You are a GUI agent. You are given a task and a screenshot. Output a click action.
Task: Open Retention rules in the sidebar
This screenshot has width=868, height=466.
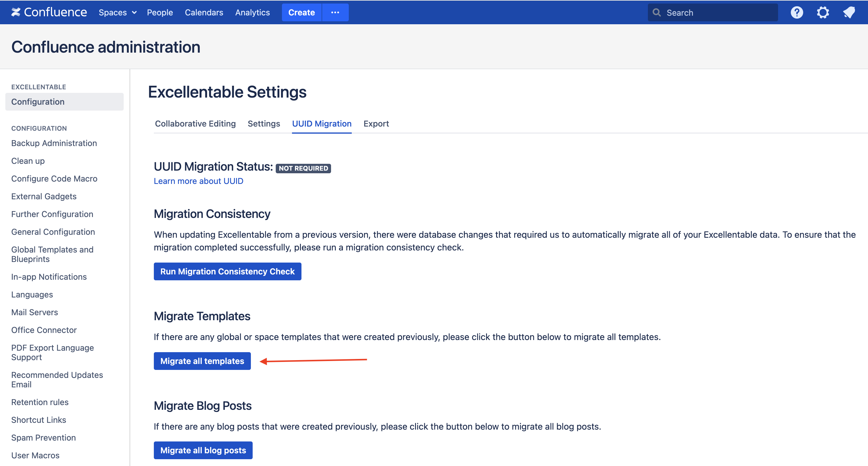point(40,402)
